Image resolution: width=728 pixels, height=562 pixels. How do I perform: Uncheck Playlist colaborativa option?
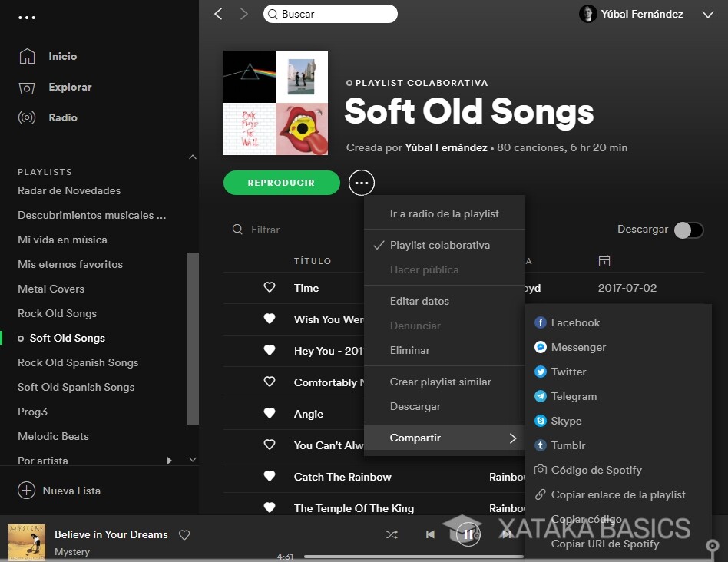(x=439, y=245)
